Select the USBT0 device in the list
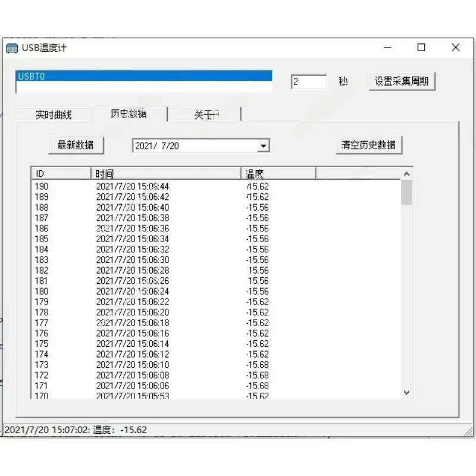Image resolution: width=476 pixels, height=476 pixels. [x=144, y=76]
